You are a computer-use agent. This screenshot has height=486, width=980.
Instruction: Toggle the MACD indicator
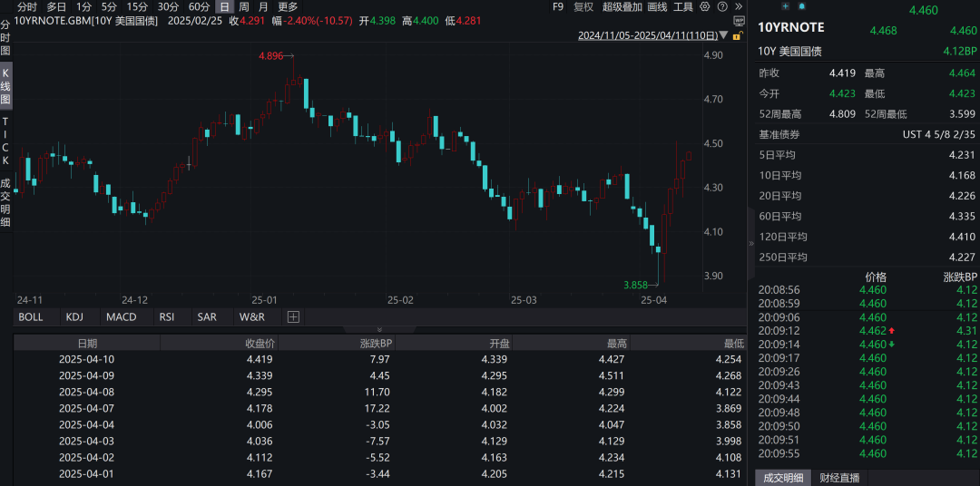click(x=121, y=317)
